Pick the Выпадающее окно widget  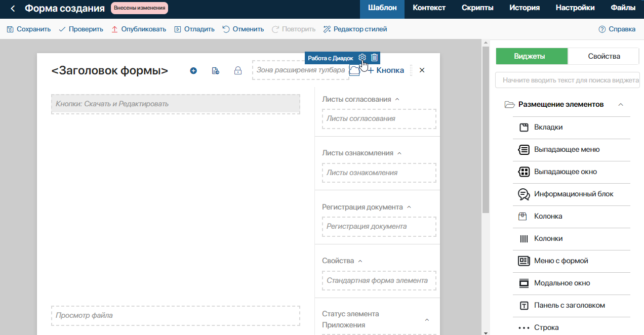[572, 172]
